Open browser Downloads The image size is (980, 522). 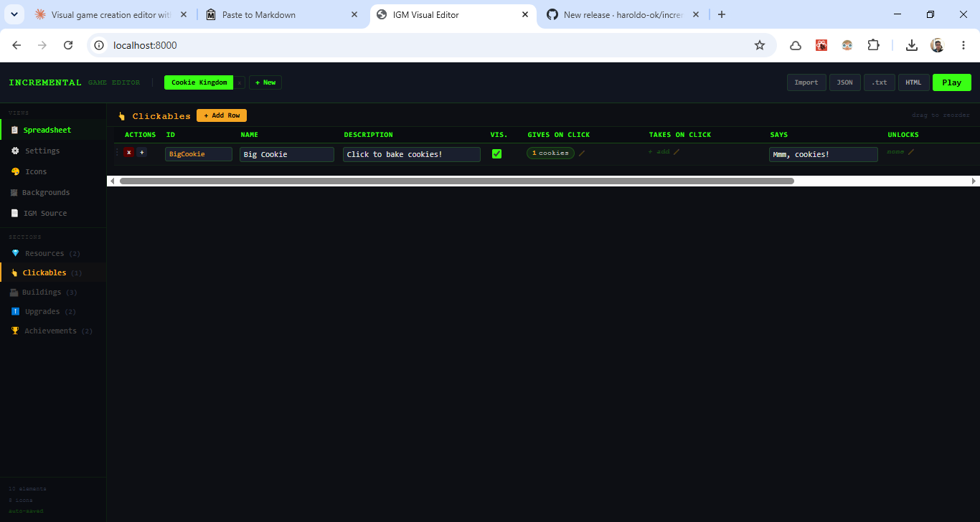pos(912,45)
